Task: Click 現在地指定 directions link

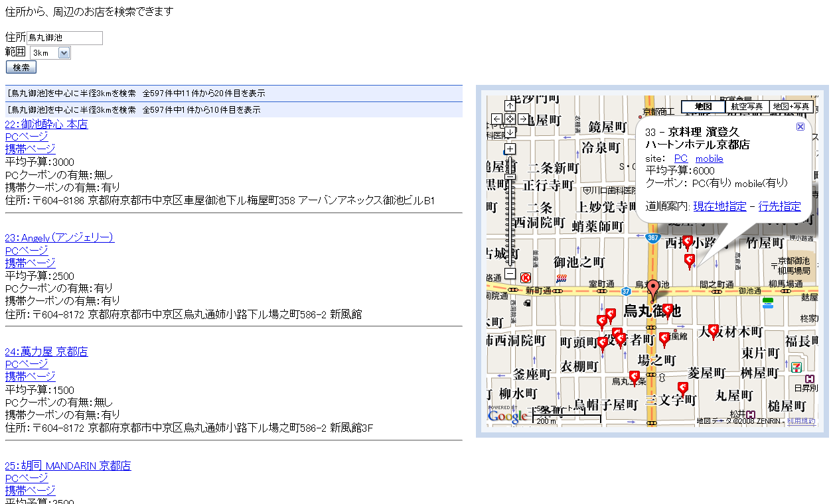Action: pyautogui.click(x=719, y=206)
